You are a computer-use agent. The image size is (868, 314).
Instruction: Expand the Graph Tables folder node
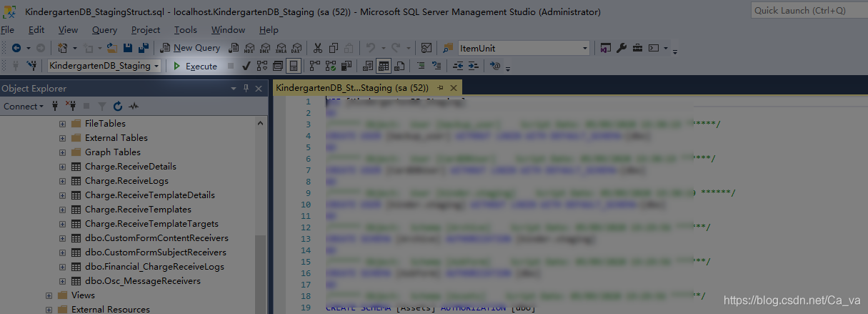click(62, 152)
